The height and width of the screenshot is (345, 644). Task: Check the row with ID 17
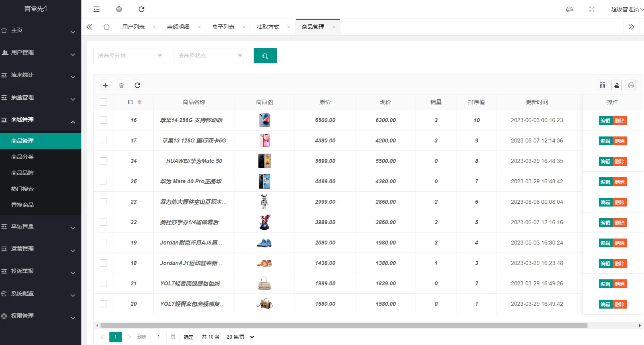103,140
